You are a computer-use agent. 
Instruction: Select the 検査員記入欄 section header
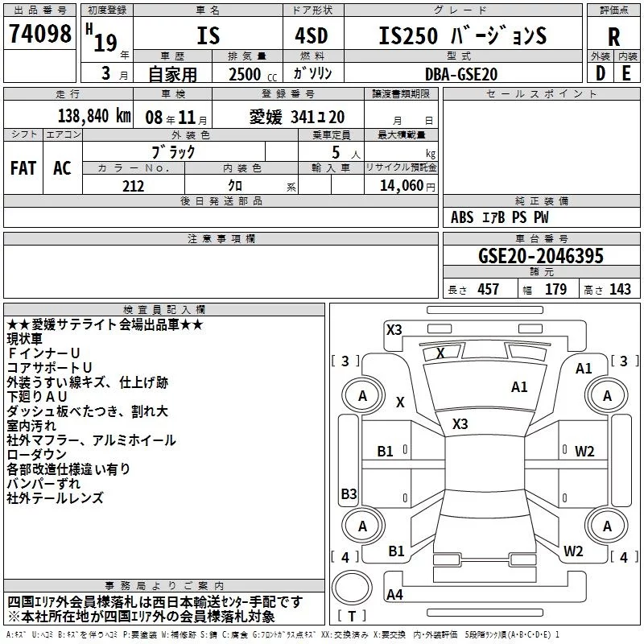point(164,310)
